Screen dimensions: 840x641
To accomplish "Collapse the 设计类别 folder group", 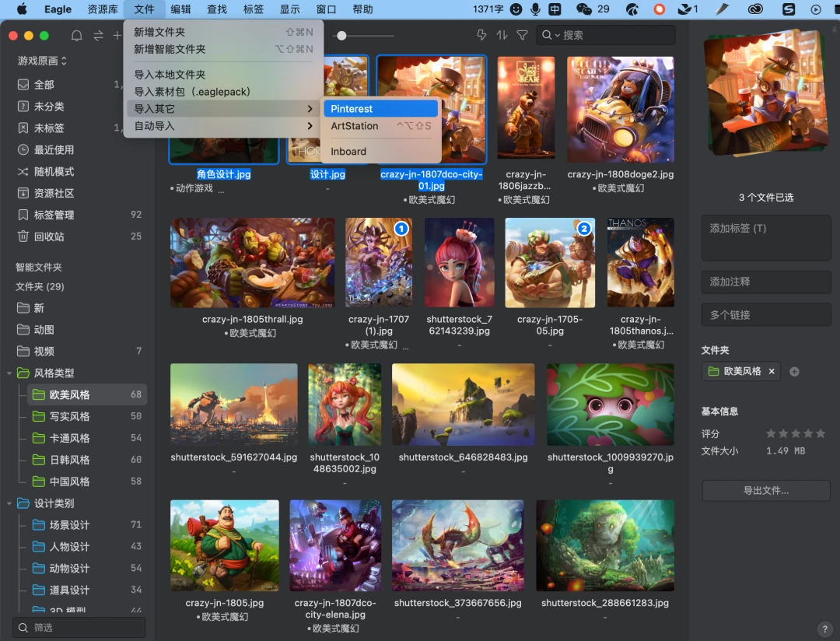I will pyautogui.click(x=9, y=503).
